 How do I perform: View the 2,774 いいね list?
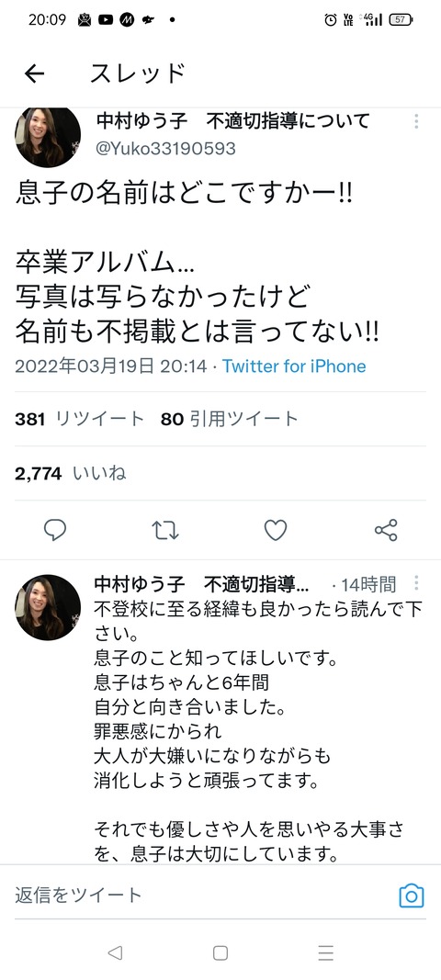71,474
